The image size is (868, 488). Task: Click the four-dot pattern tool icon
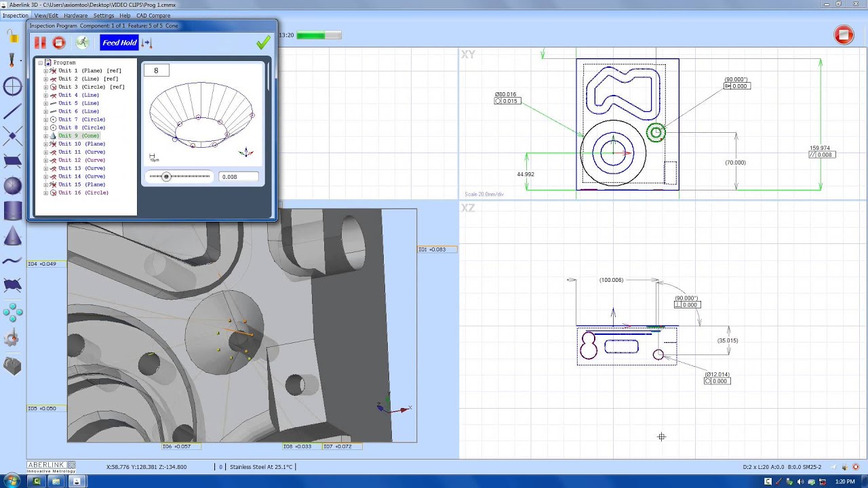click(x=12, y=312)
